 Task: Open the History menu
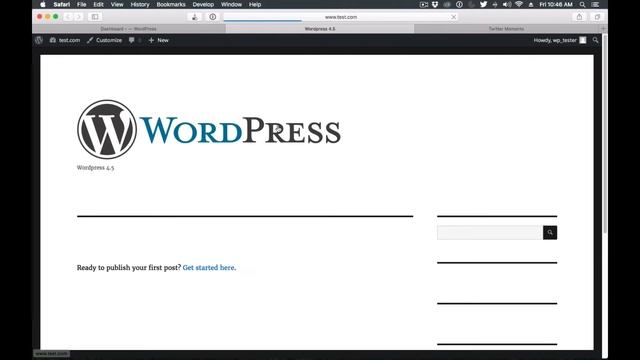pyautogui.click(x=140, y=4)
